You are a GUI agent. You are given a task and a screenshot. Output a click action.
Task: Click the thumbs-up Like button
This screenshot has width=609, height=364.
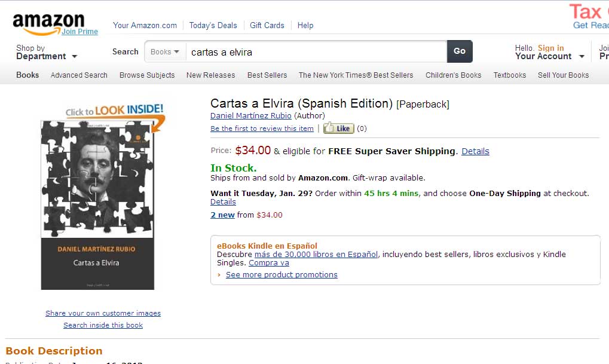coord(339,129)
